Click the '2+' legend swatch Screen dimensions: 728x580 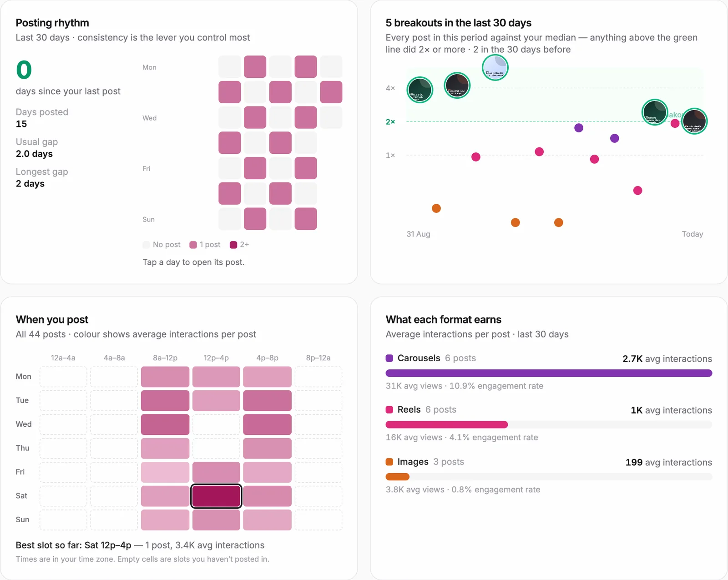pyautogui.click(x=233, y=245)
